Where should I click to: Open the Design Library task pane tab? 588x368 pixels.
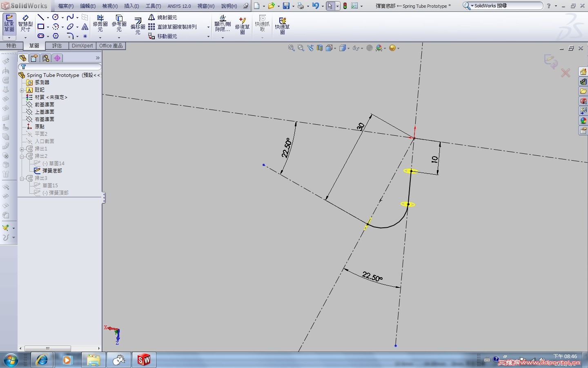pos(583,81)
